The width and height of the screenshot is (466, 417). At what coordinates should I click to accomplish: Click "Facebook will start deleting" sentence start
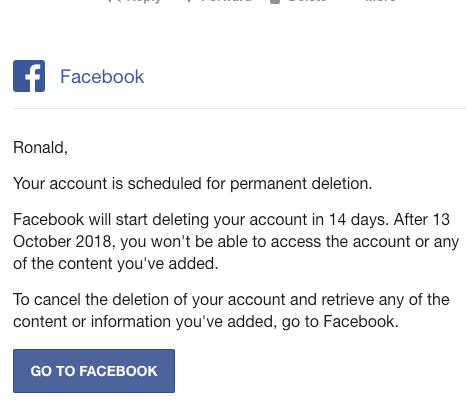[111, 220]
